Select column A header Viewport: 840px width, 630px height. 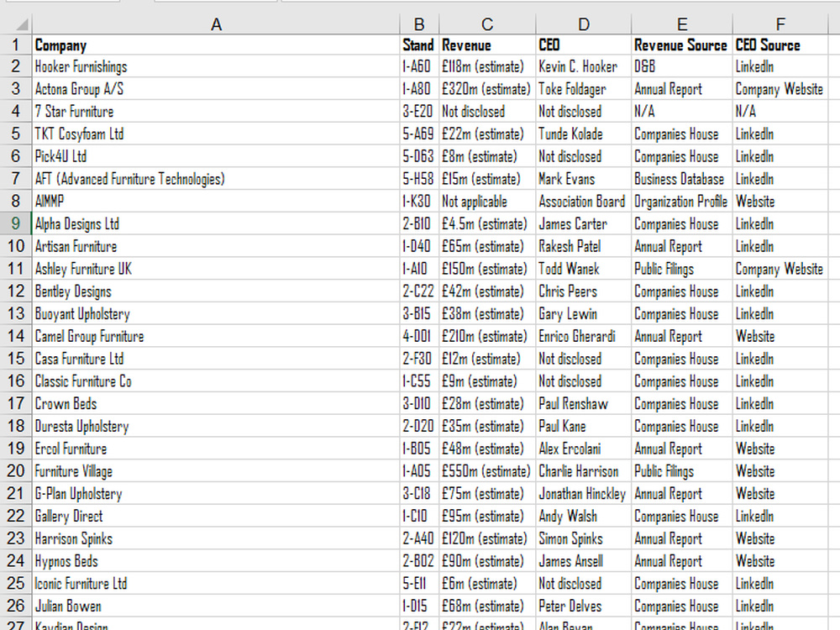pyautogui.click(x=216, y=24)
